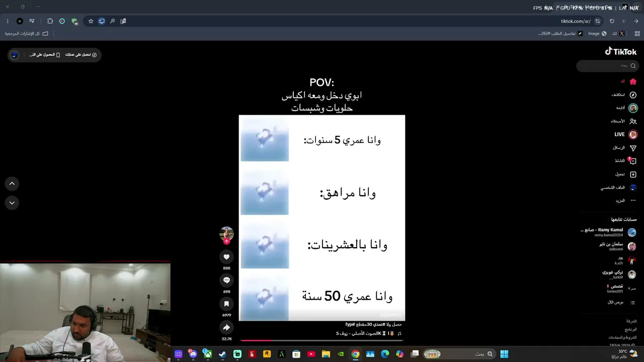The image size is (644, 362).
Task: Like the video with the heart icon
Action: tap(226, 257)
